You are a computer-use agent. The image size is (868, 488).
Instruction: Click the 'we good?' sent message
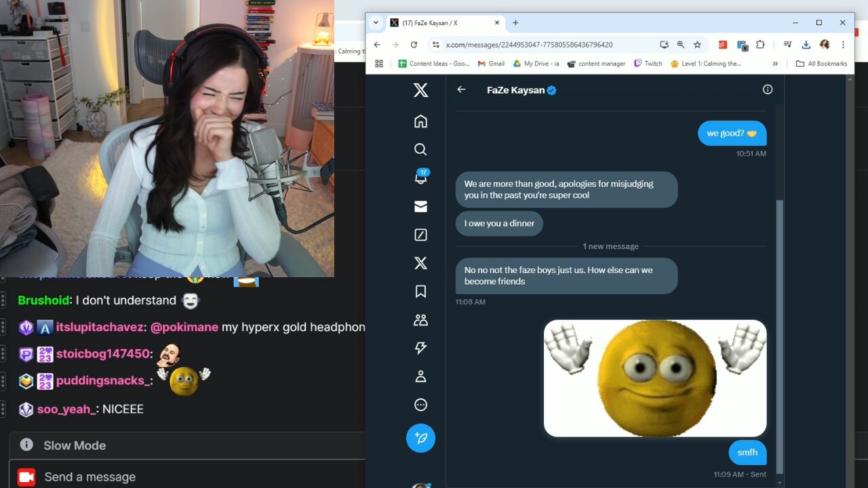(x=732, y=133)
